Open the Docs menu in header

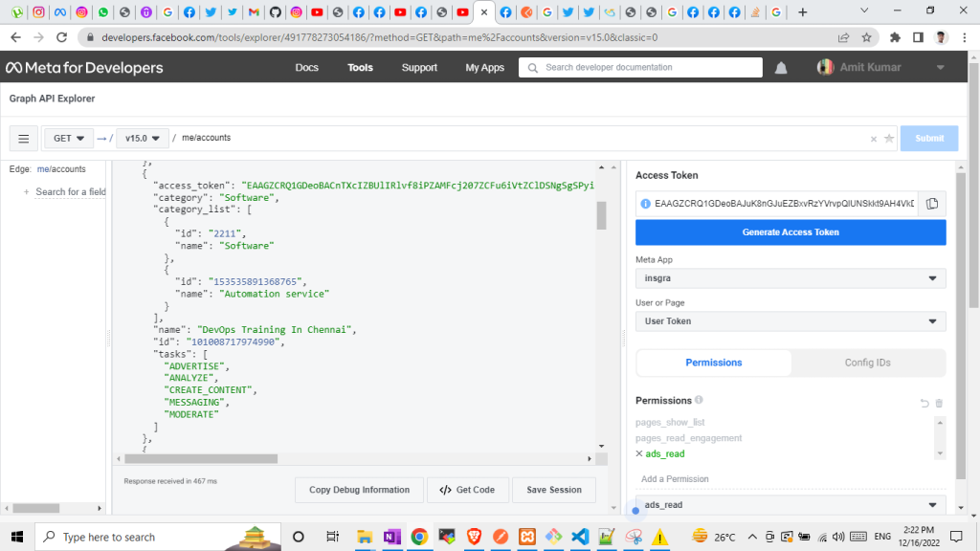point(306,68)
